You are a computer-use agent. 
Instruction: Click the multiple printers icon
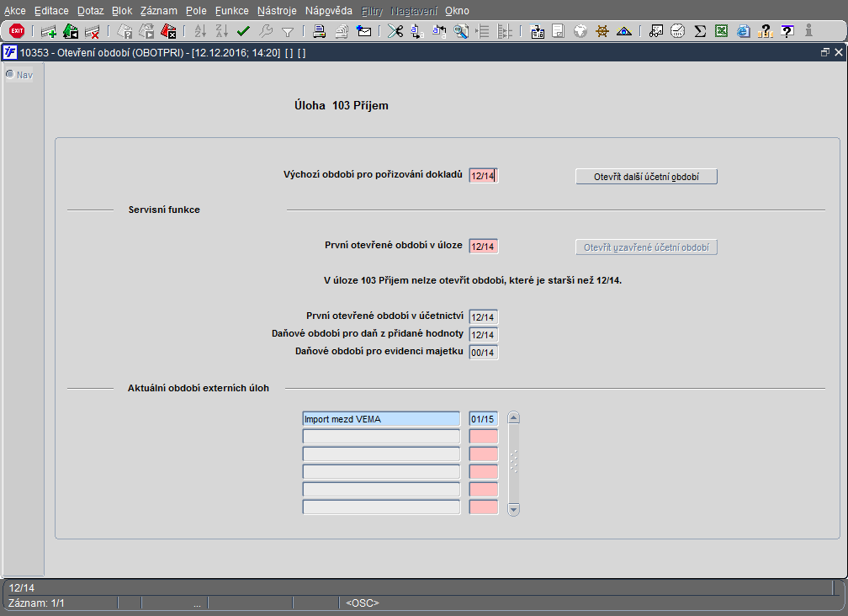[x=342, y=31]
